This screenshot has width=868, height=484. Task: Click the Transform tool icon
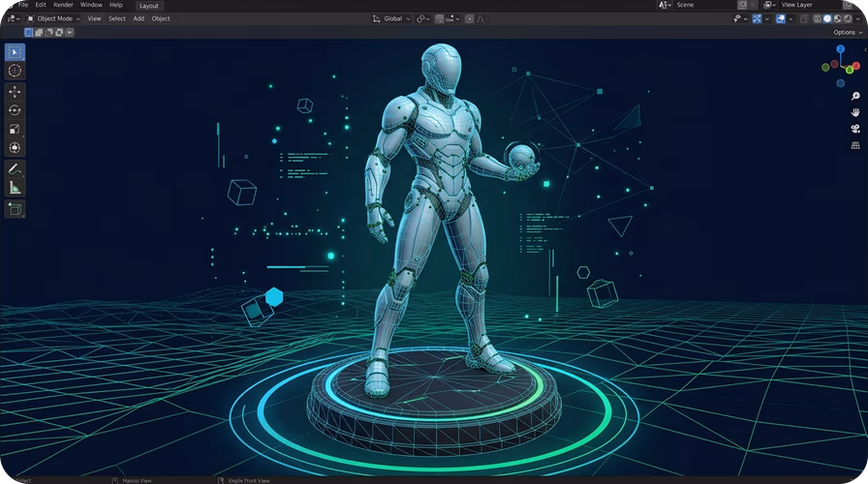15,148
